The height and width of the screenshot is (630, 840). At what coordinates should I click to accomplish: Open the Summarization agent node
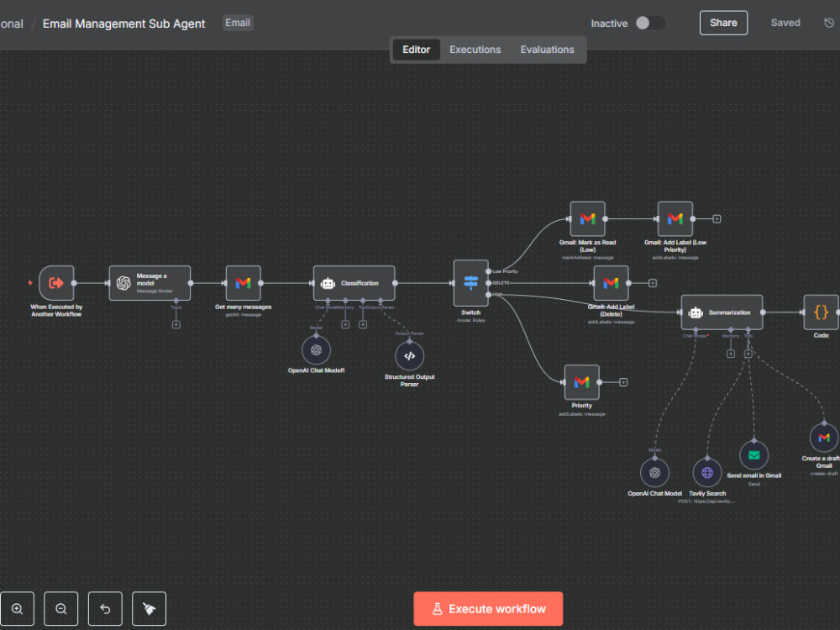click(722, 312)
